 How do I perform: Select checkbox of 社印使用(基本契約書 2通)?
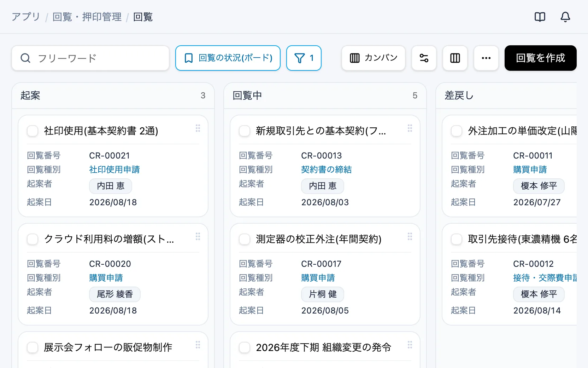pyautogui.click(x=33, y=131)
